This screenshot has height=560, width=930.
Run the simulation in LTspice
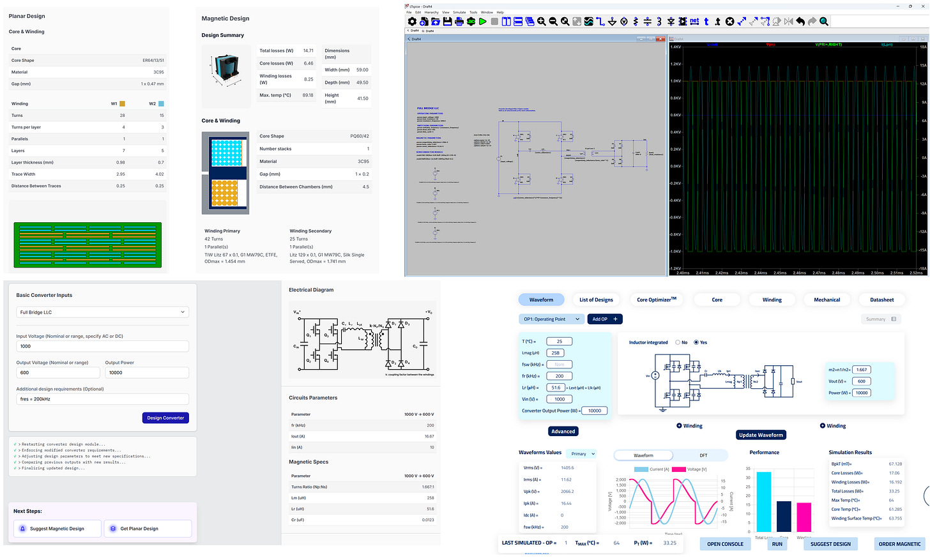coord(482,22)
